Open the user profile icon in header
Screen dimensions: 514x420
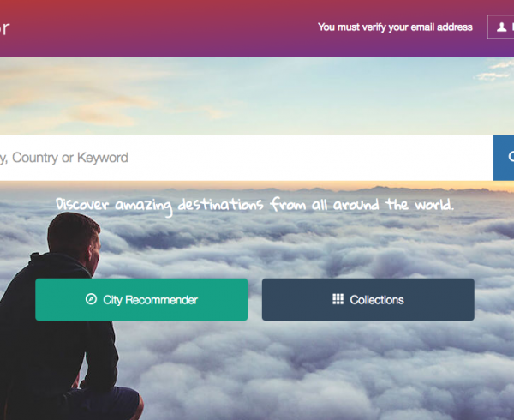501,27
